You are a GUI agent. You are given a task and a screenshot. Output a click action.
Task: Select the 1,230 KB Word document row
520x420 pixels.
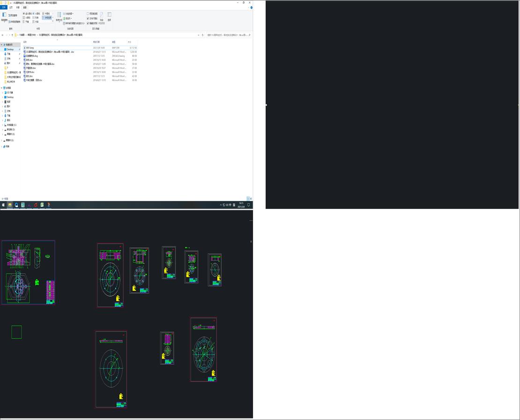point(80,52)
